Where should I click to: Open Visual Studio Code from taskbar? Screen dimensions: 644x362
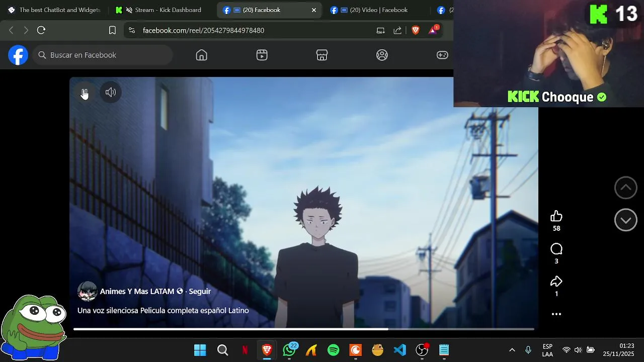pos(400,350)
